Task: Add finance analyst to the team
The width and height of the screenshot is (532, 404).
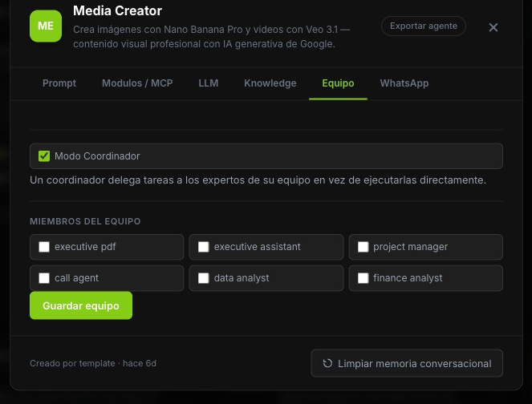Action: click(363, 278)
